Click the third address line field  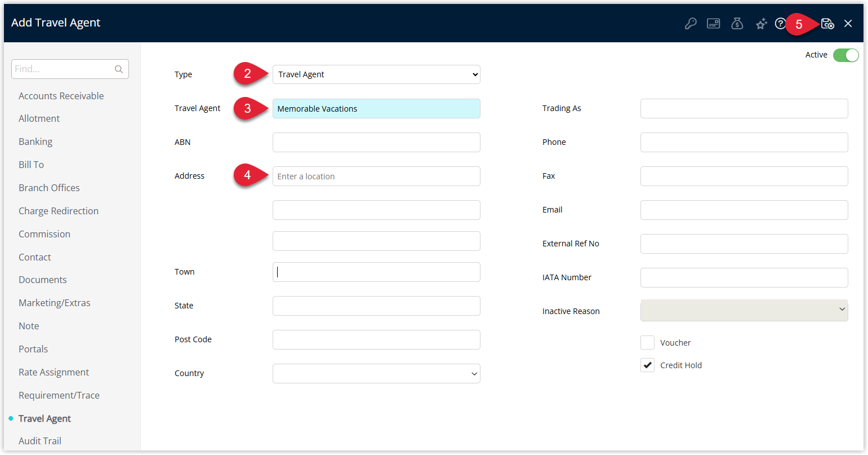click(376, 241)
